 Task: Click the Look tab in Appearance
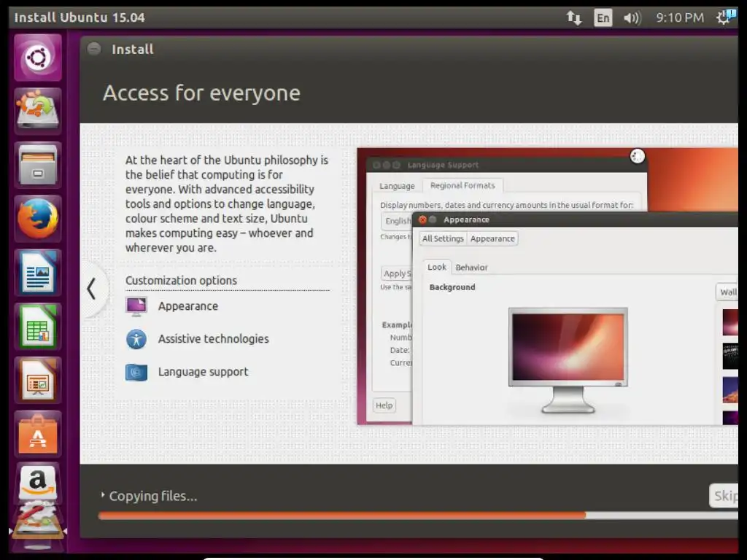coord(437,267)
